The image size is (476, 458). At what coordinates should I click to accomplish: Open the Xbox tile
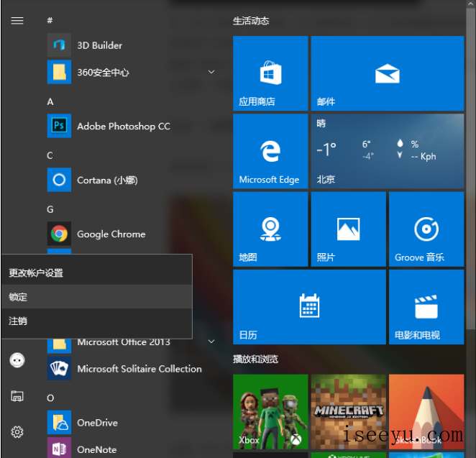[270, 411]
